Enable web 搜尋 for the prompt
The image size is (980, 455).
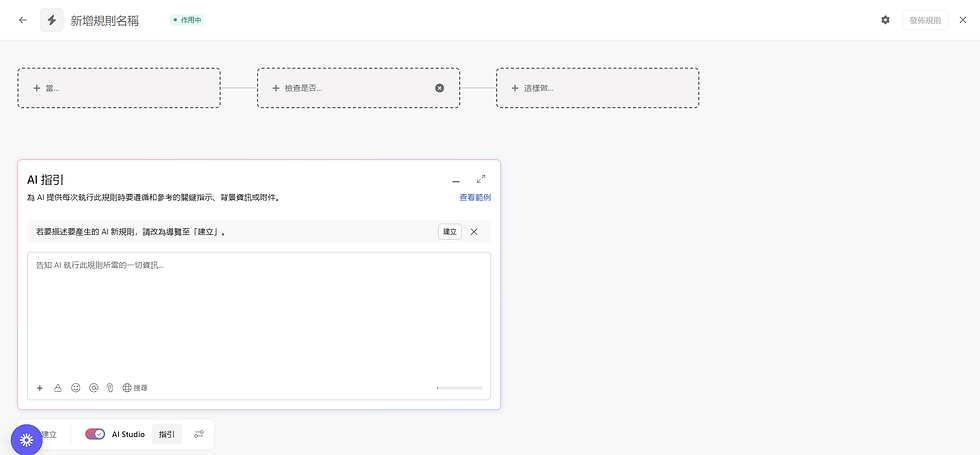[135, 387]
